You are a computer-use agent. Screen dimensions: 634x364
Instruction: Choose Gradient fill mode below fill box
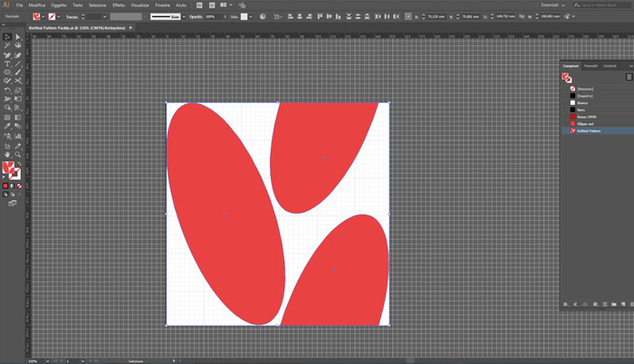[x=12, y=186]
